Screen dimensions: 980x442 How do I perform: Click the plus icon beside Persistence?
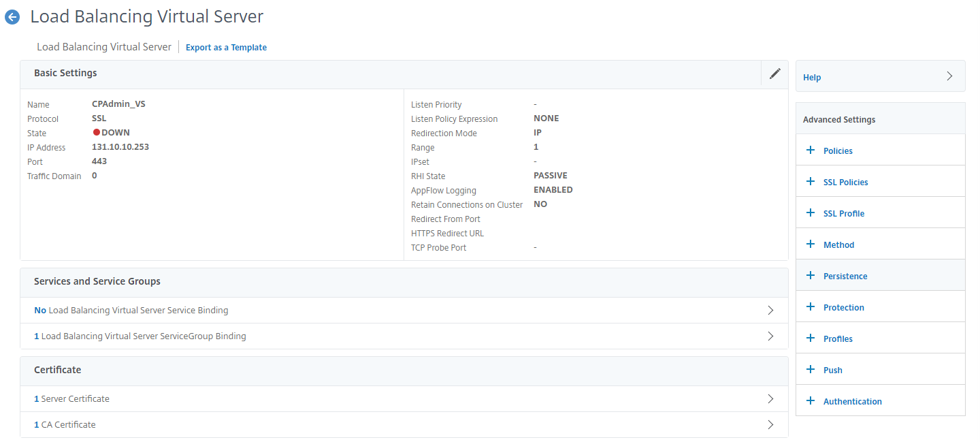tap(810, 276)
